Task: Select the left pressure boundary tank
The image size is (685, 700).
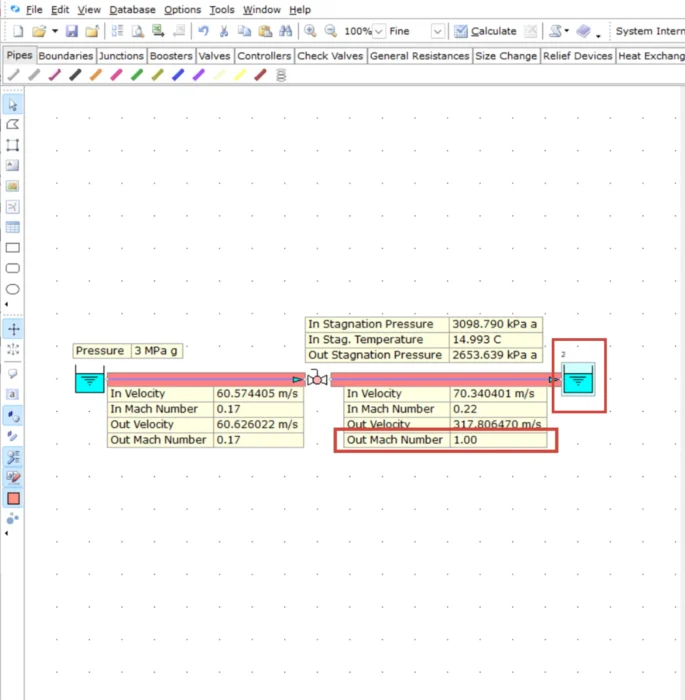Action: (89, 380)
